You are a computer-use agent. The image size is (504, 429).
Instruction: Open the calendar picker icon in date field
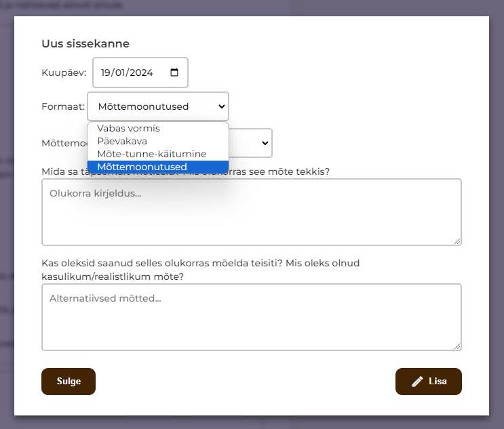pos(174,73)
